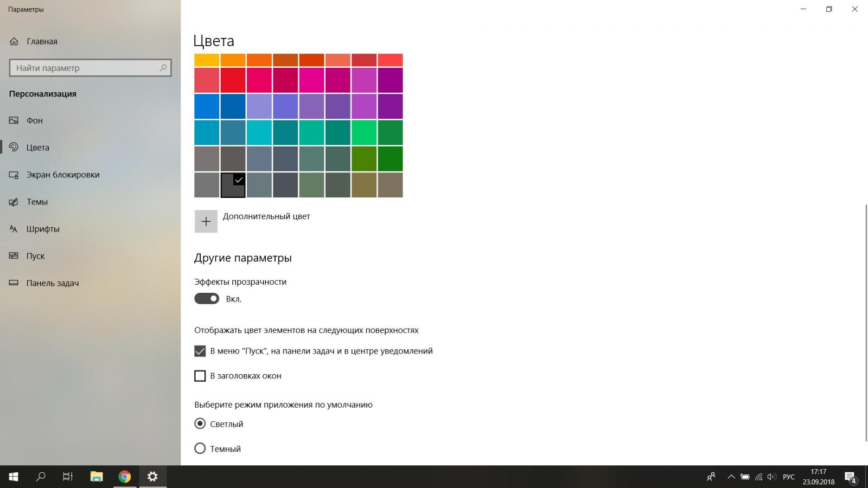Click the Другие параметры heading

pos(243,258)
